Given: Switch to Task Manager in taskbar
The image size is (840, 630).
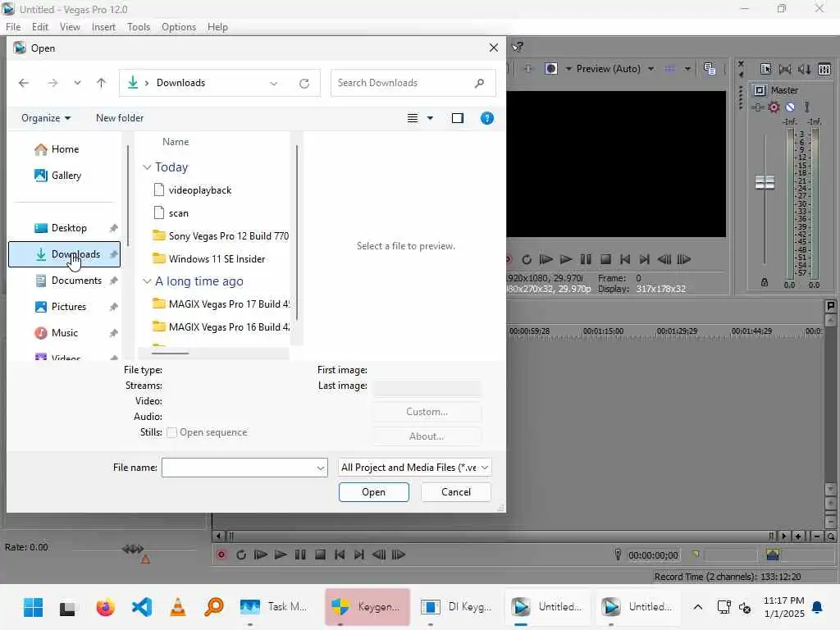Looking at the screenshot, I should coord(274,607).
